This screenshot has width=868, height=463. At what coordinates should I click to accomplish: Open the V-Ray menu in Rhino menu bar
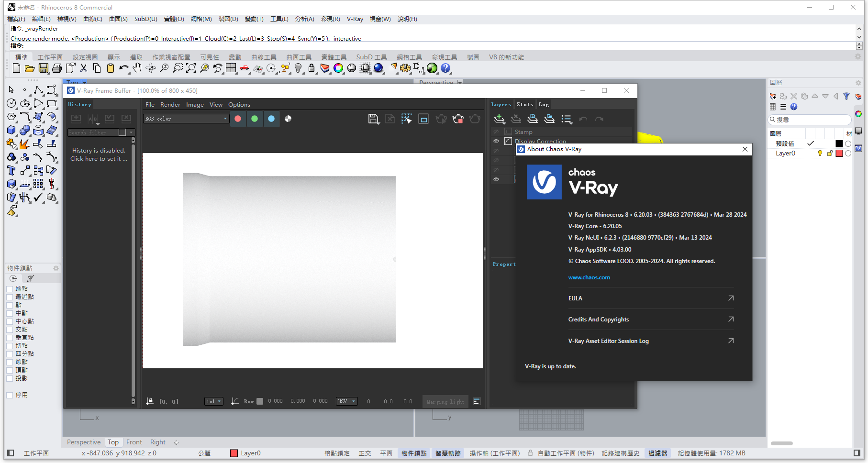point(355,19)
